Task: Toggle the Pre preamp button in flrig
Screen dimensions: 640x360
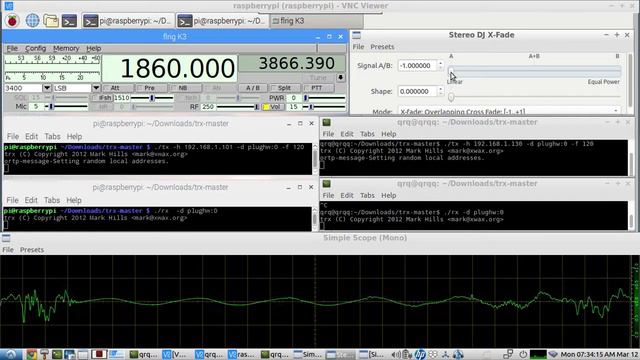Action: 151,88
